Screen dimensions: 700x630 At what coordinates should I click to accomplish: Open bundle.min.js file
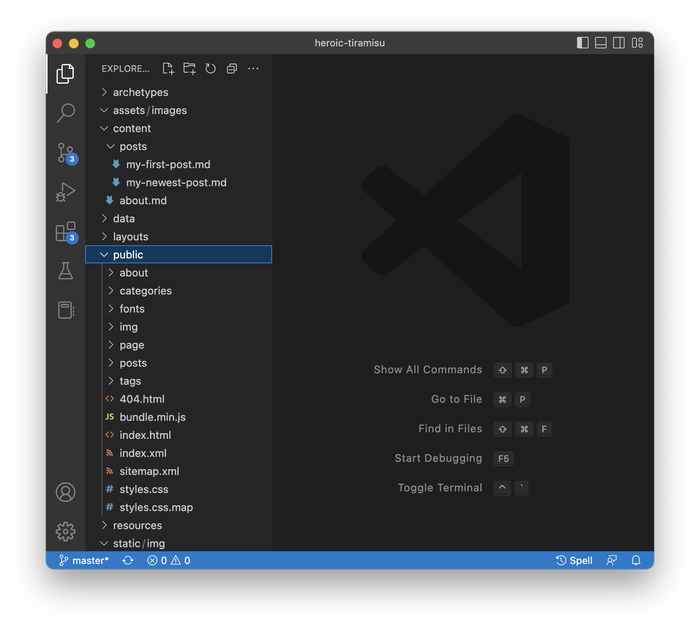pos(179,417)
